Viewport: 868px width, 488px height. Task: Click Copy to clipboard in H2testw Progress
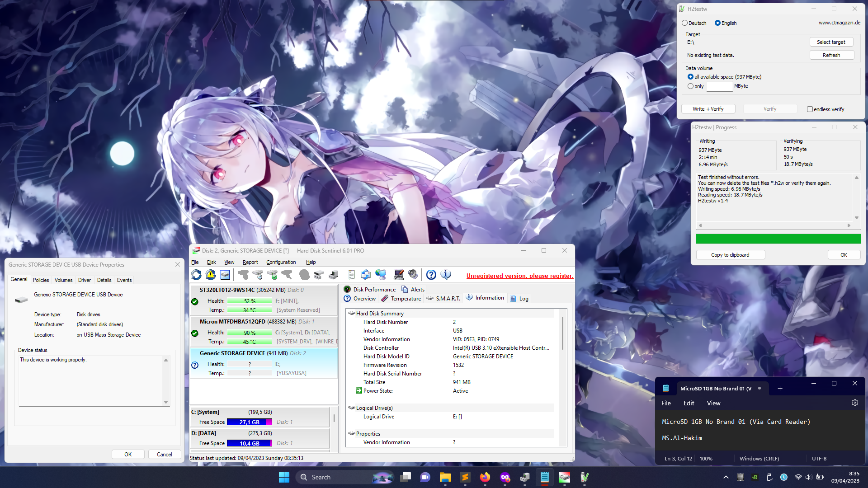click(730, 255)
